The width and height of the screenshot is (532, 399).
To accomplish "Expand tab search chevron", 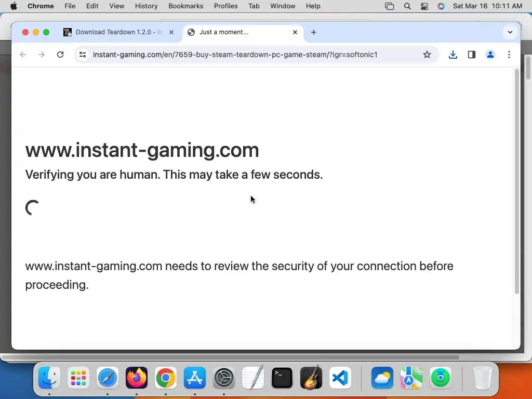I will coord(510,32).
